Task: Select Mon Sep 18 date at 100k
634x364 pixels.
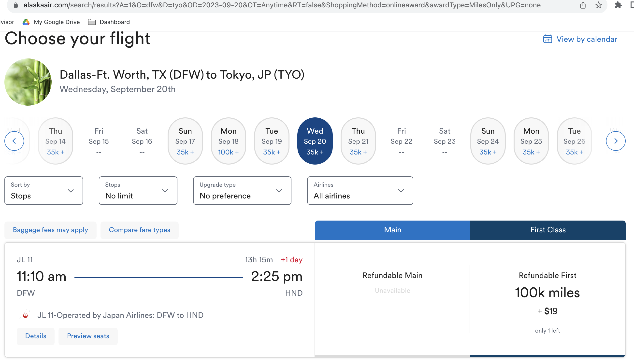Action: pos(228,141)
